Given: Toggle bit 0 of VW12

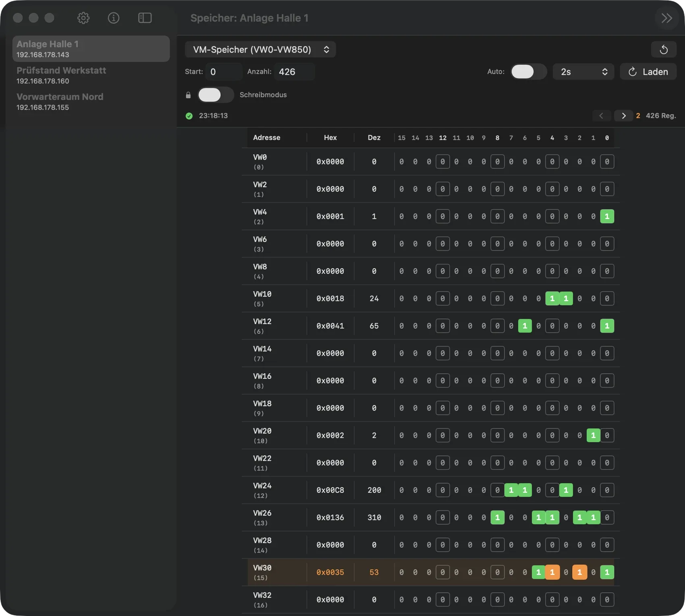Looking at the screenshot, I should 607,326.
